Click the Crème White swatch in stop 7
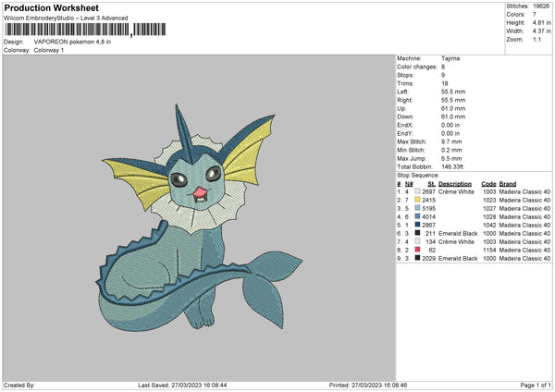555x392 pixels. pos(418,241)
